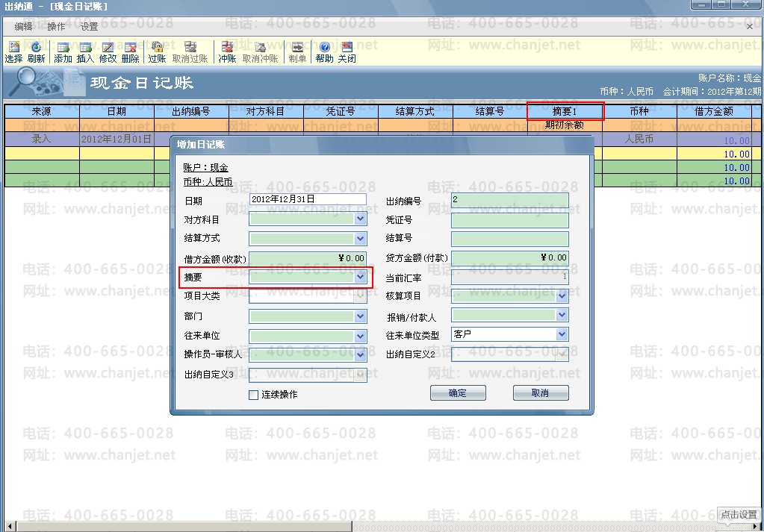Click the 出纳编号 input field
764x532 pixels.
(509, 200)
